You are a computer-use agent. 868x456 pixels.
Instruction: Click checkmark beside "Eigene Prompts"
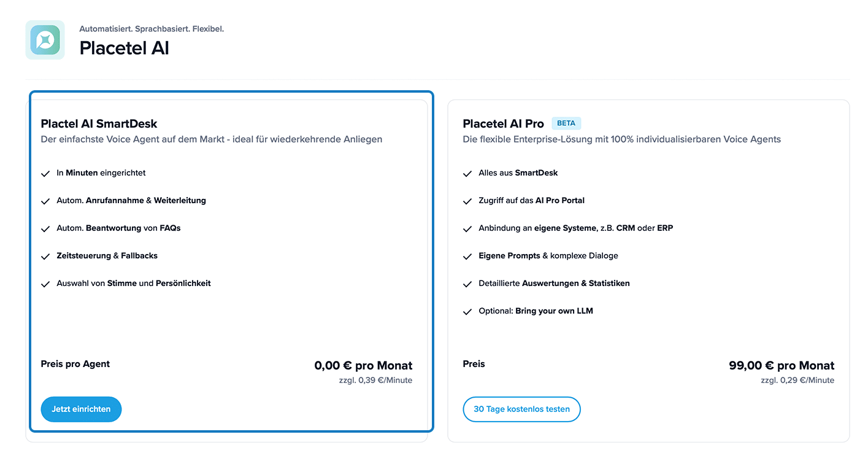(467, 257)
